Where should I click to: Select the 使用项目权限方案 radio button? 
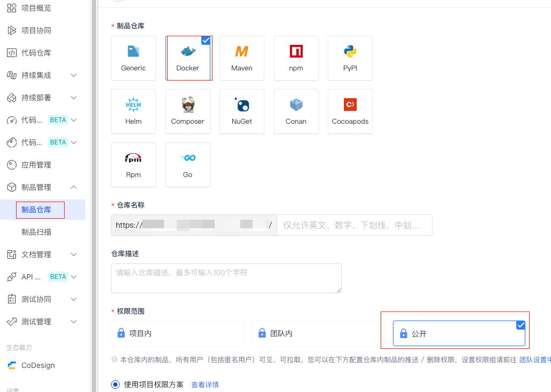pos(115,385)
